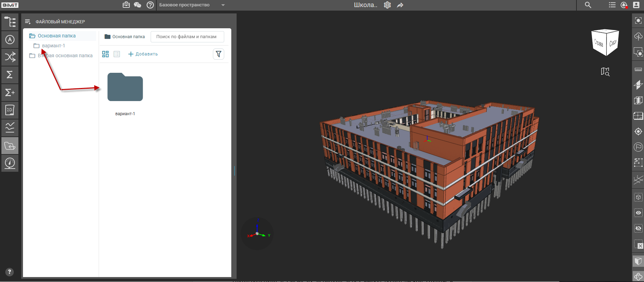Open the gauge dashboard icon in sidebar
Screen dimensions: 644x282
10,163
